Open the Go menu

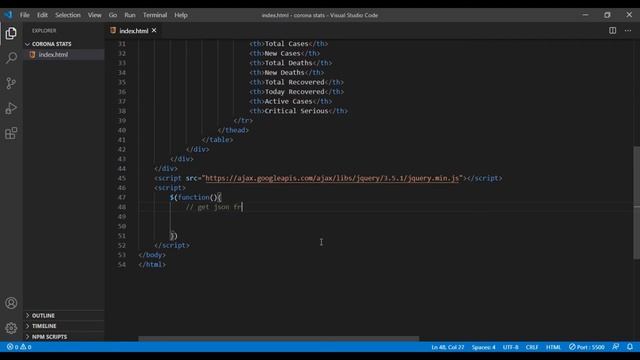click(113, 15)
